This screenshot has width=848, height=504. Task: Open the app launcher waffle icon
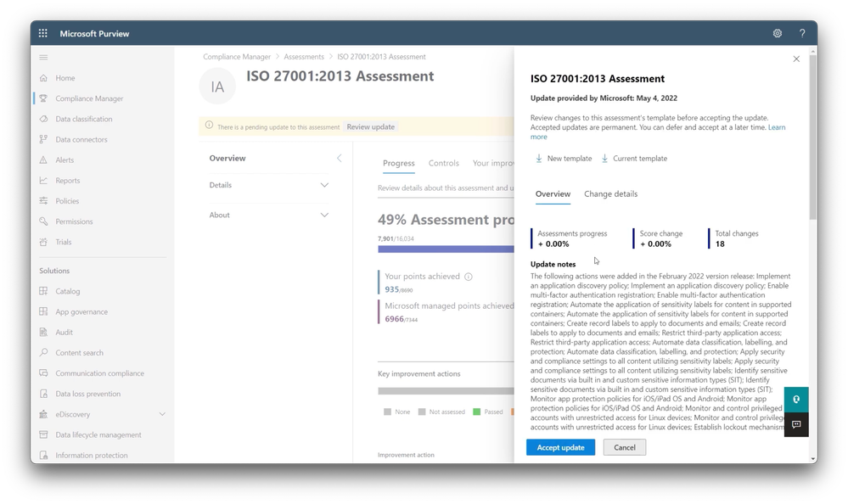coord(42,33)
